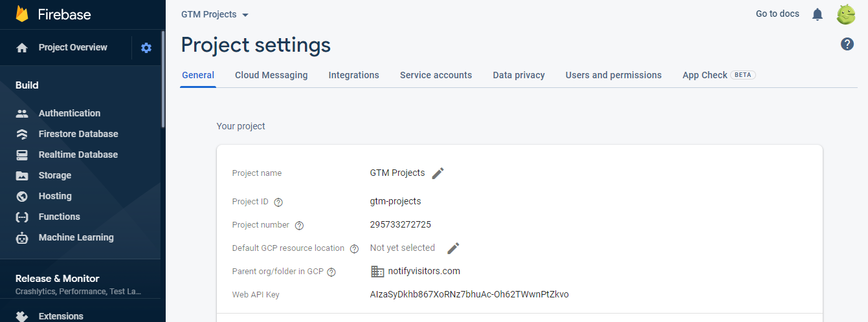The width and height of the screenshot is (868, 322).
Task: Click the GTM Projects project name value
Action: pos(397,173)
